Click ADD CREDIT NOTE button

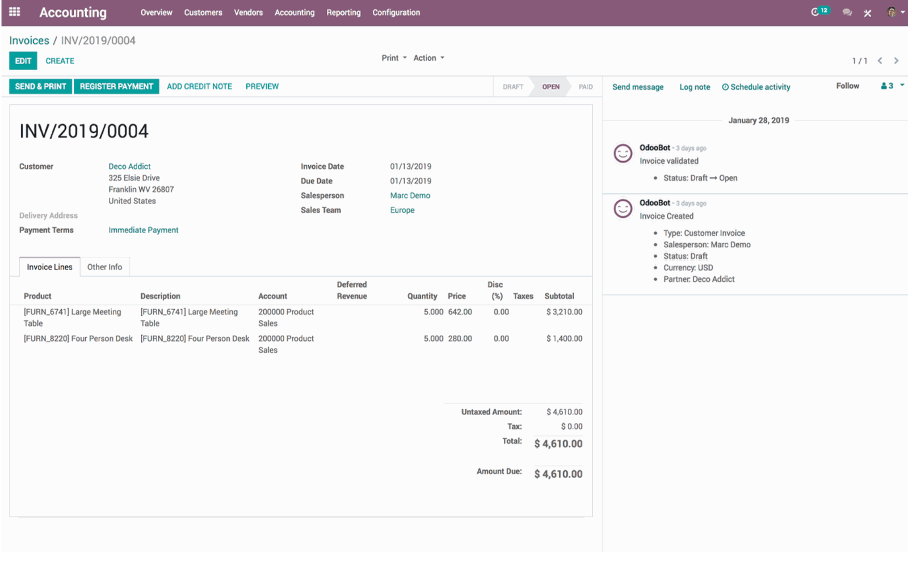pyautogui.click(x=199, y=86)
